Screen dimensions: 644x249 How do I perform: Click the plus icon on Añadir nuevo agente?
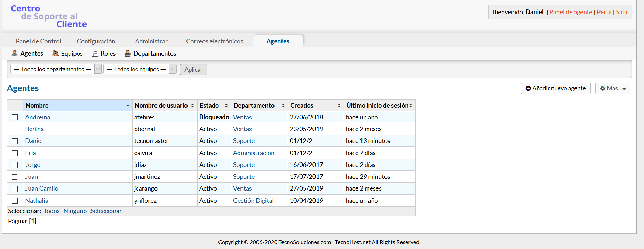[x=528, y=88]
